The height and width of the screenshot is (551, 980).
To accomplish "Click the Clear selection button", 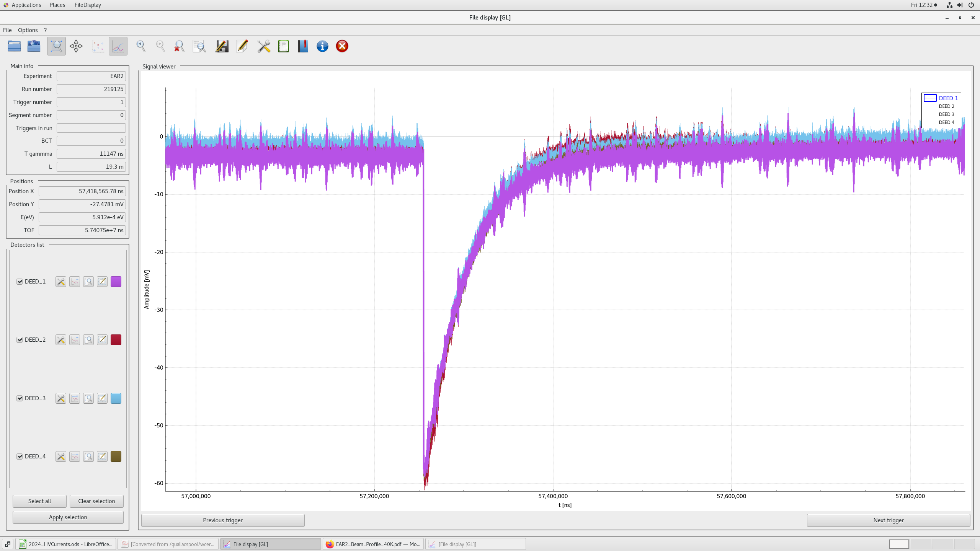I will [x=96, y=501].
